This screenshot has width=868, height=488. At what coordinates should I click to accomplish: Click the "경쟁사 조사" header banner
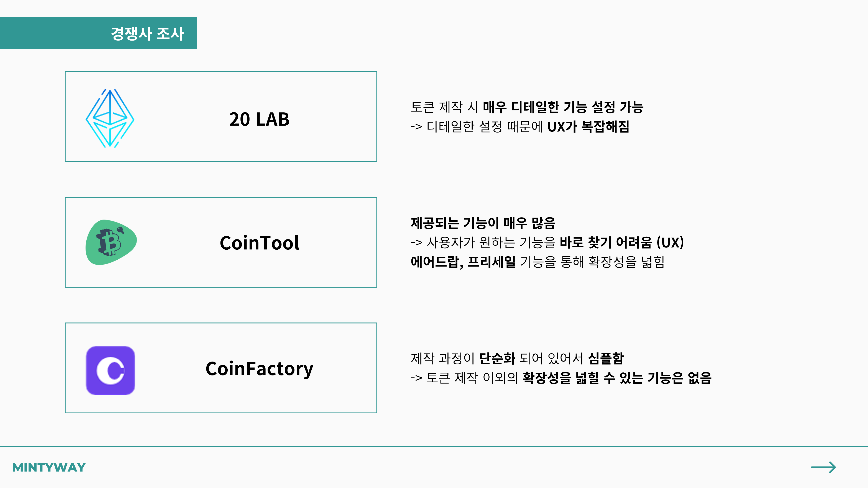(x=147, y=33)
